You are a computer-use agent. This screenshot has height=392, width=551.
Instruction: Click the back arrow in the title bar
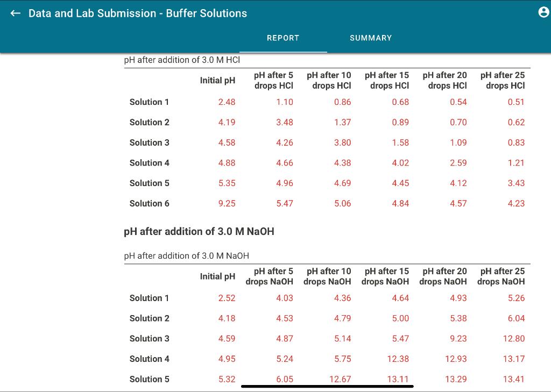[x=15, y=13]
